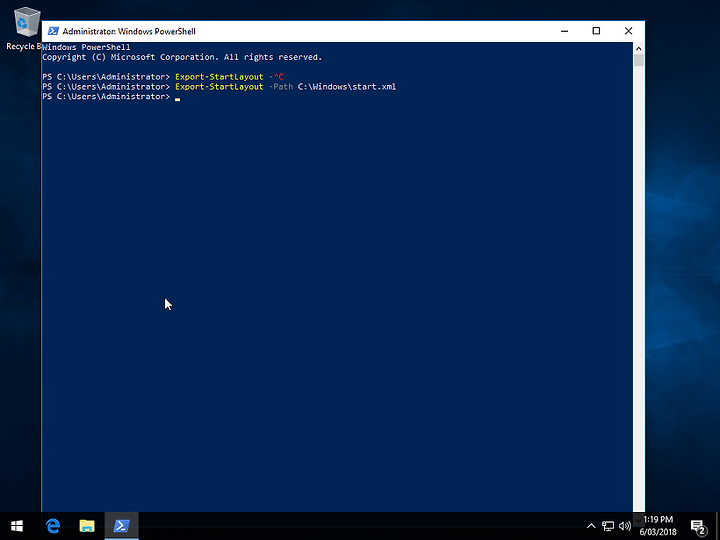Click the text 'C:\Windows\start.xml'
720x540 pixels.
(347, 87)
